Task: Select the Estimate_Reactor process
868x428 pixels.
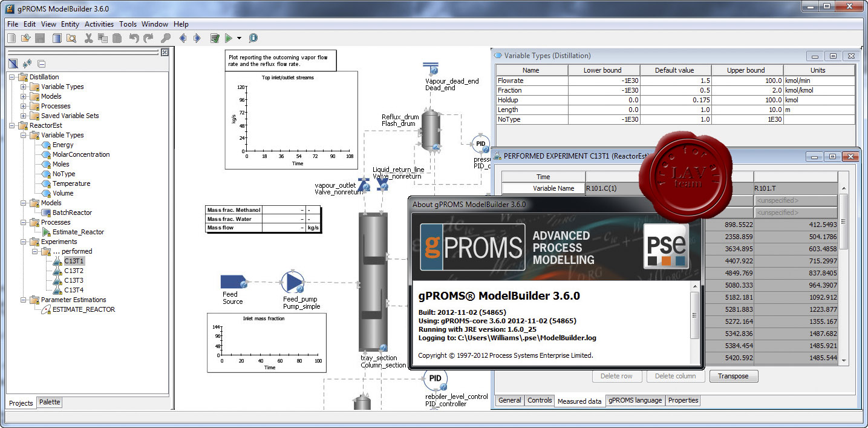Action: [x=78, y=232]
